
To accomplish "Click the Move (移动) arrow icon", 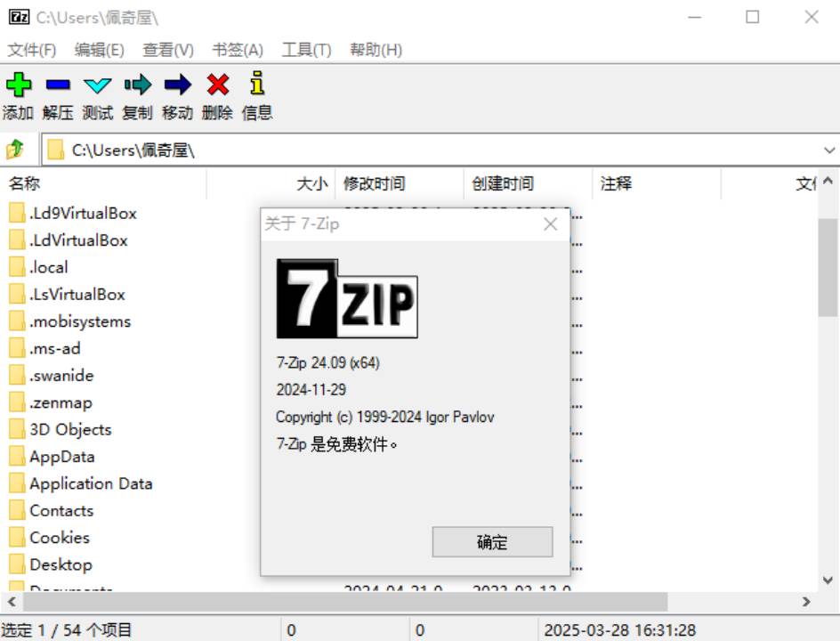I will (x=178, y=85).
